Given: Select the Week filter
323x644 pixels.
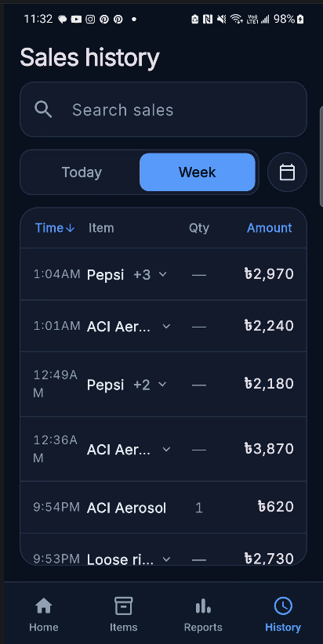Looking at the screenshot, I should point(198,172).
